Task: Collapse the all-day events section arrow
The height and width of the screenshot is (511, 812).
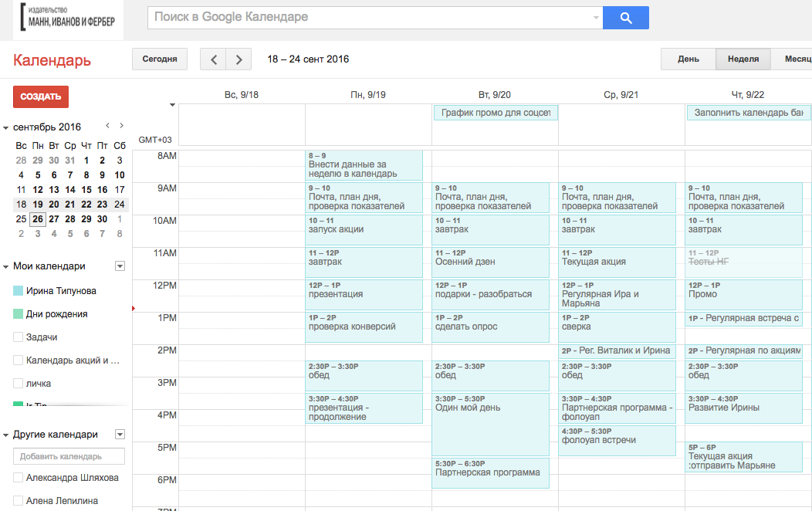Action: (172, 105)
